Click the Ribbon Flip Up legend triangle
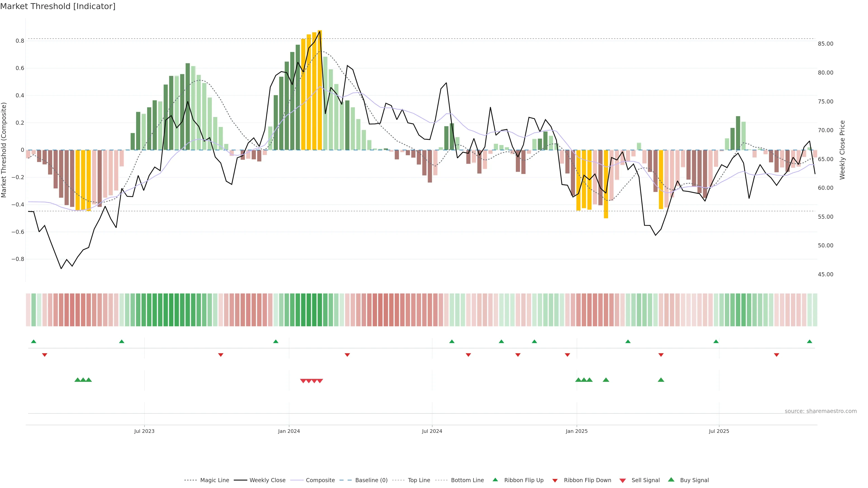This screenshot has height=488, width=868. click(x=495, y=480)
